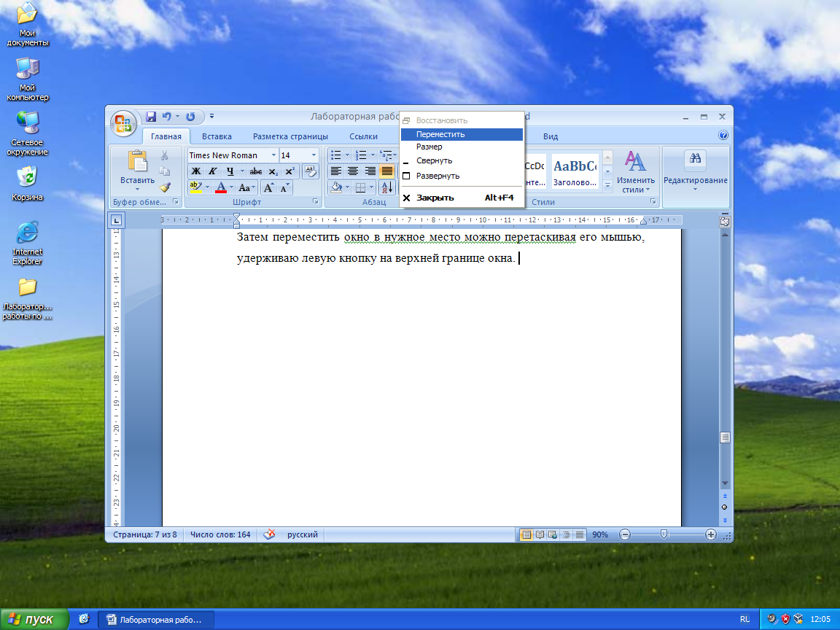Select Print Layout view button
840x630 pixels.
click(526, 534)
